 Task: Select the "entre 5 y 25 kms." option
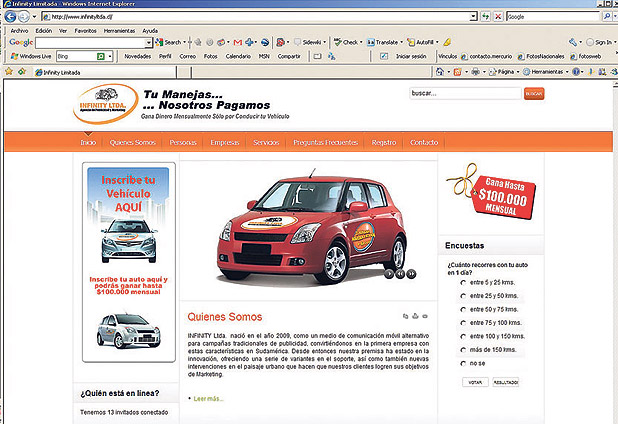449,283
